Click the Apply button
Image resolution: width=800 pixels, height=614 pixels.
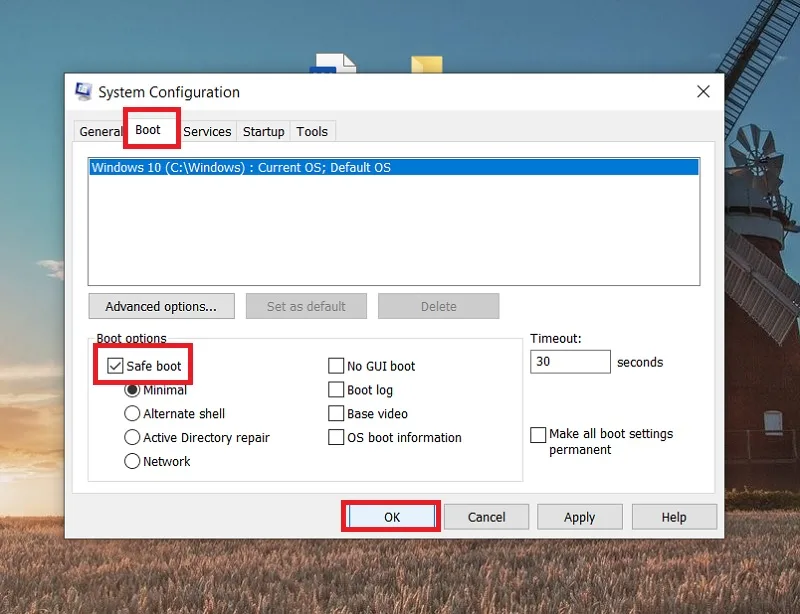[x=580, y=518]
